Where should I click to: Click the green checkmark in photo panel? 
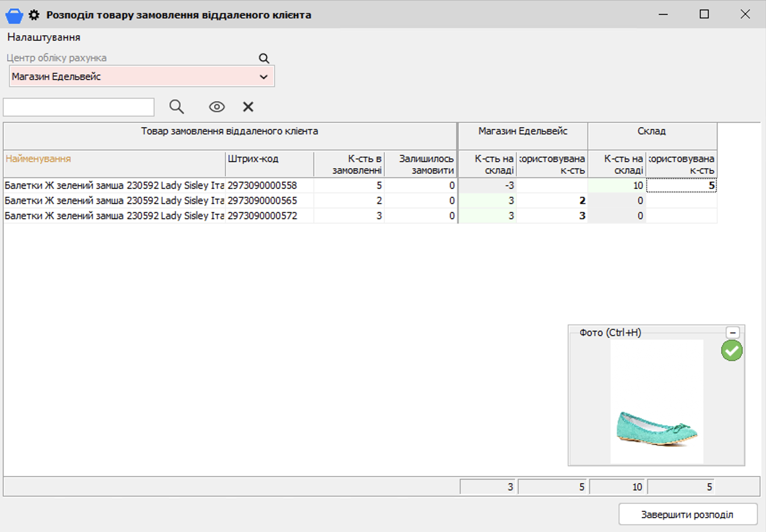tap(732, 351)
